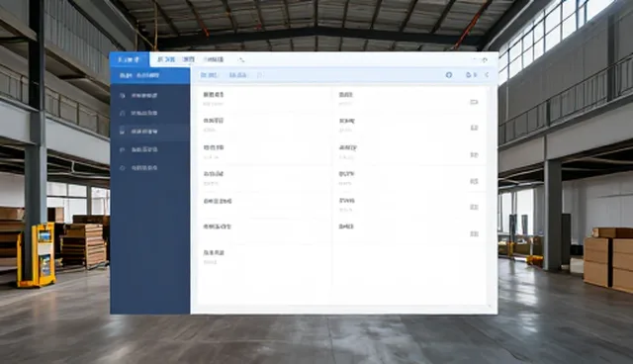Click the action icon on the fourth list row

[474, 181]
